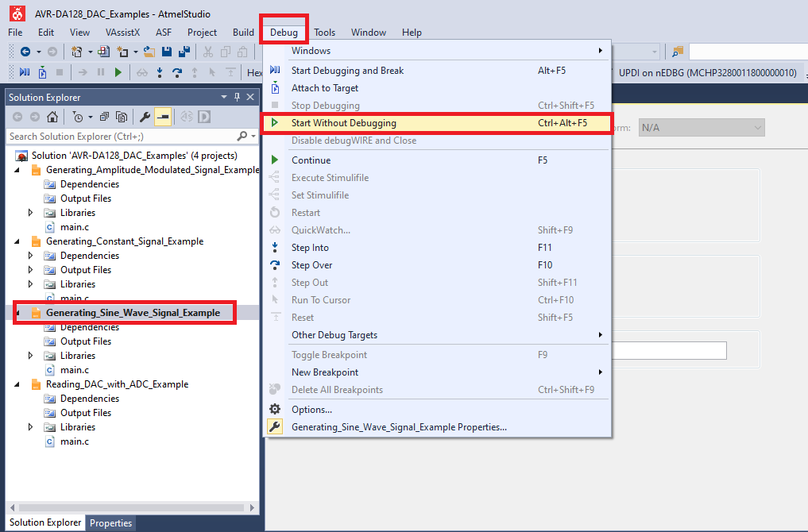Viewport: 808px width, 532px height.
Task: Open the Tools menu
Action: point(325,33)
